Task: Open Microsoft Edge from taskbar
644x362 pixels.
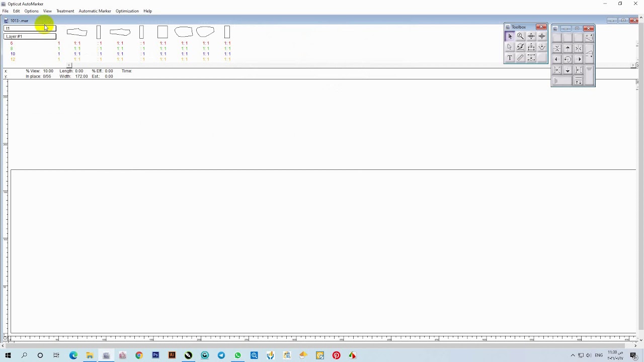Action: point(73,355)
